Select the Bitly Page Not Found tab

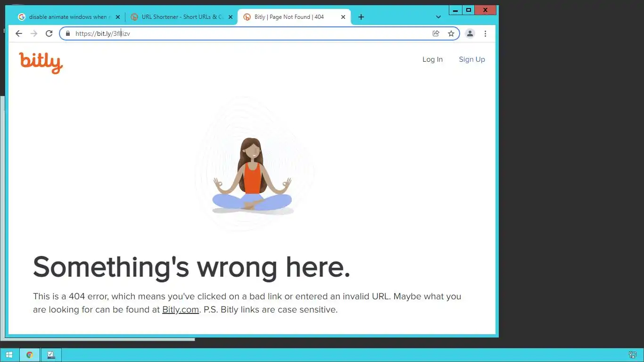pyautogui.click(x=294, y=17)
